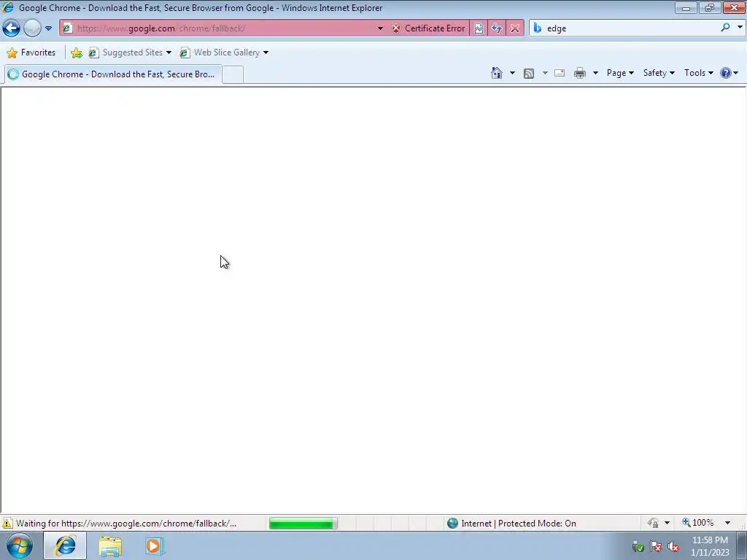The height and width of the screenshot is (560, 747).
Task: Click the grayed Forward navigation button
Action: coord(32,28)
